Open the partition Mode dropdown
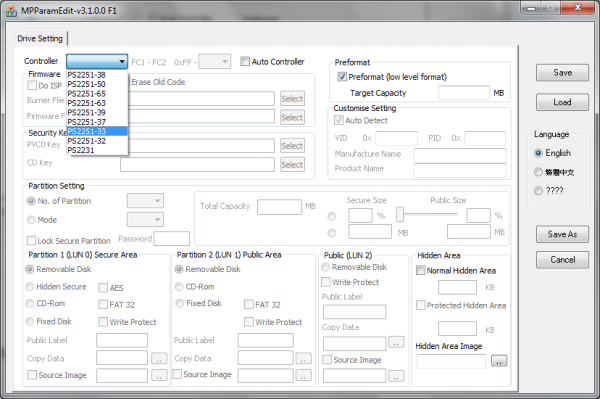This screenshot has height=399, width=600. click(x=145, y=220)
